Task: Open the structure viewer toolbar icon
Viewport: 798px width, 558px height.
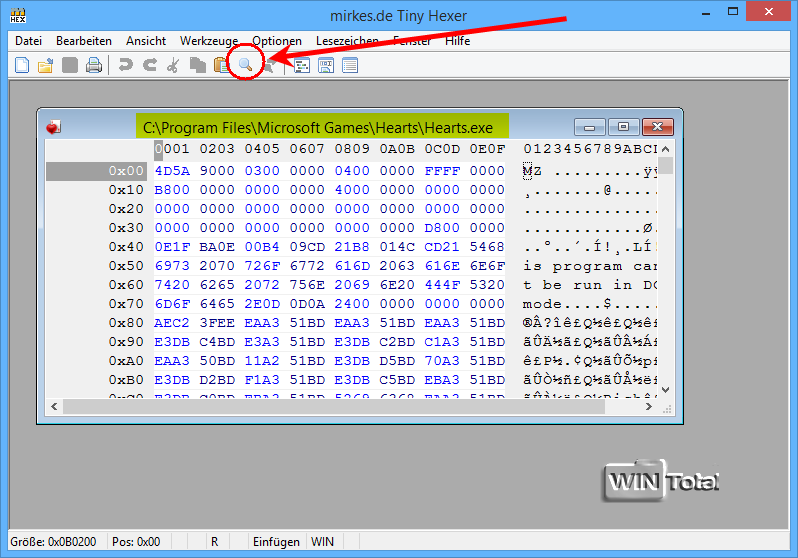Action: coord(301,66)
